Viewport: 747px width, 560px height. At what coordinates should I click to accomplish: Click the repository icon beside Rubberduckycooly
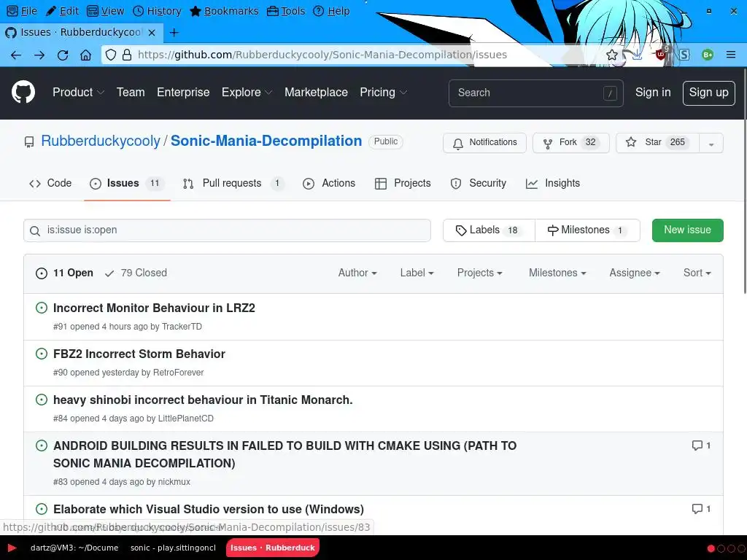pos(29,142)
